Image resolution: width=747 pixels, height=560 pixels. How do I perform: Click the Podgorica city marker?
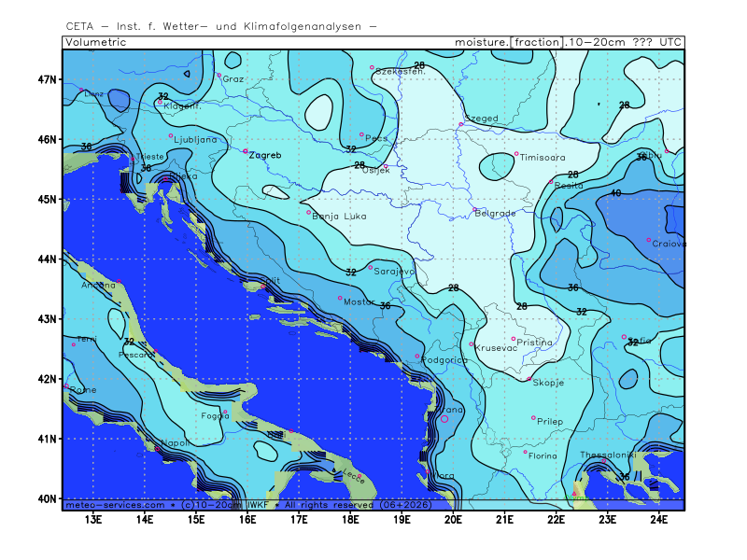[x=417, y=356]
